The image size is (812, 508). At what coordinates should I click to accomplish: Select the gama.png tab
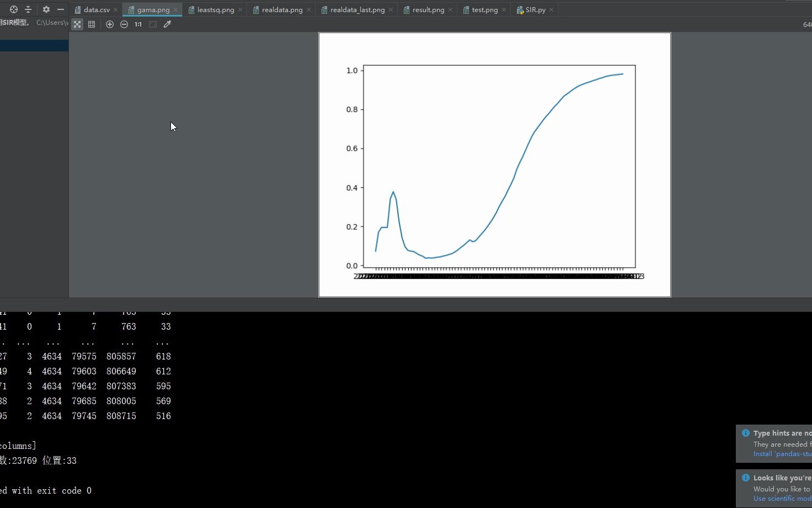tap(153, 10)
